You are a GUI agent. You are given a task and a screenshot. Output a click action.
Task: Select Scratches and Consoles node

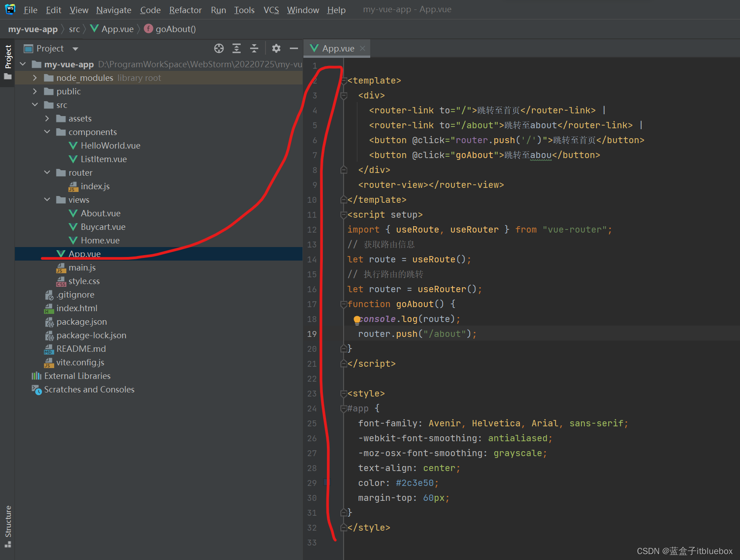pyautogui.click(x=89, y=389)
